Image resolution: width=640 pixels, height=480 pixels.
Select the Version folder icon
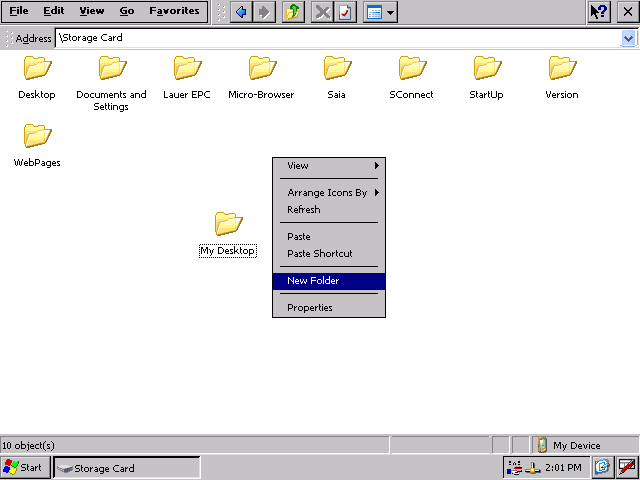pos(563,67)
